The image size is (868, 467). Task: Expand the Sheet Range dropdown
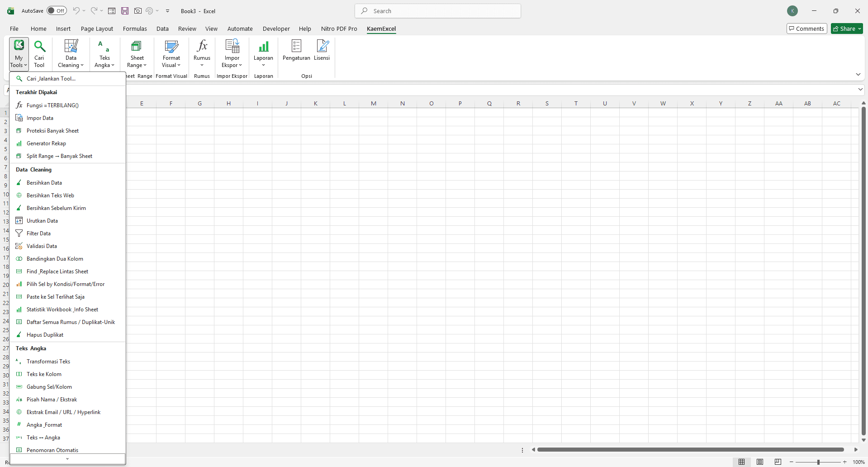[137, 53]
